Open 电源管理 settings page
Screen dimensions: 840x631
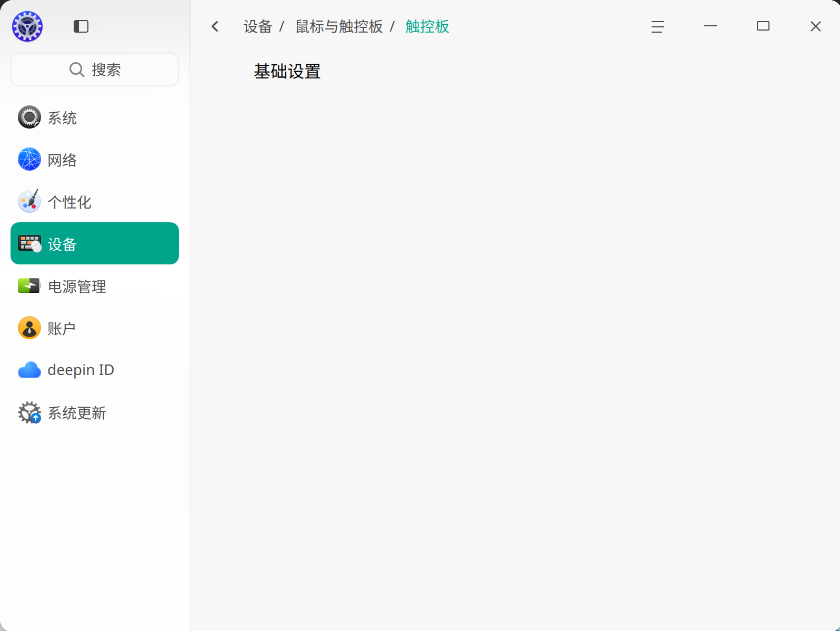point(95,286)
